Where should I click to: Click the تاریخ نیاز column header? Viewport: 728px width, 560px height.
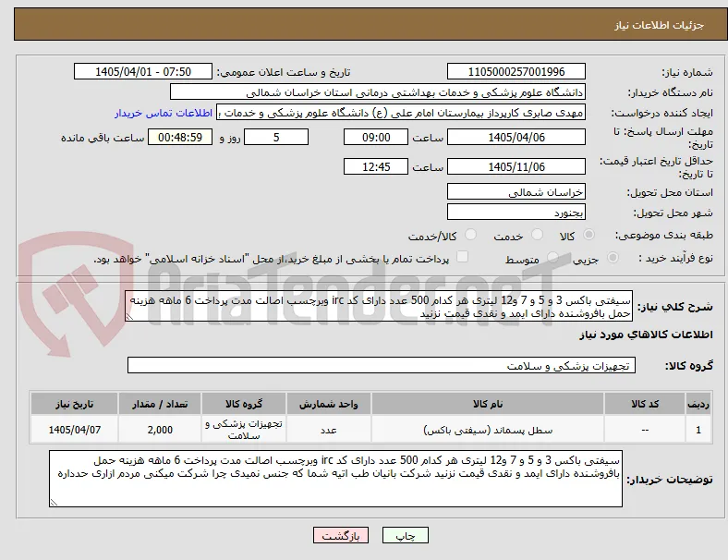tap(74, 404)
